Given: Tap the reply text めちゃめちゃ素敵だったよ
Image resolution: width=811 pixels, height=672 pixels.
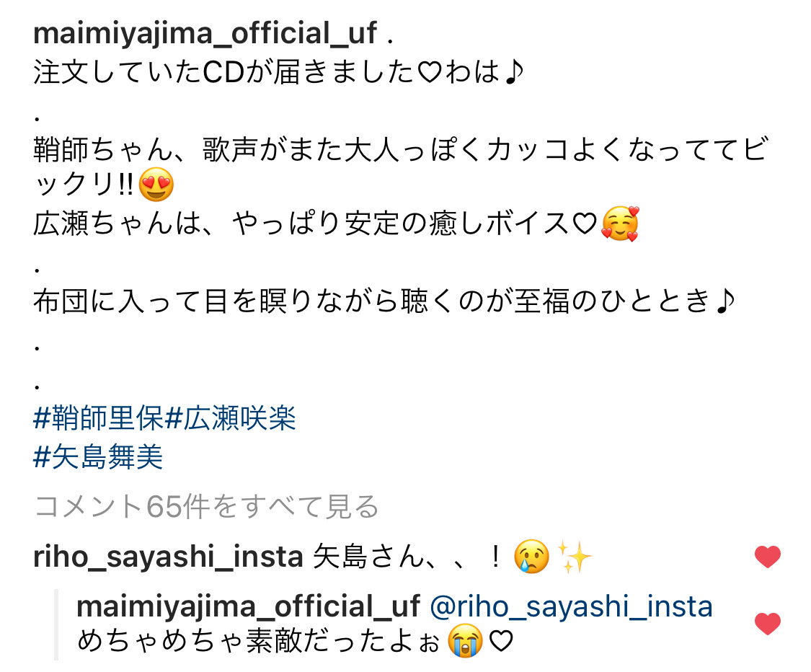Looking at the screenshot, I should tap(259, 641).
